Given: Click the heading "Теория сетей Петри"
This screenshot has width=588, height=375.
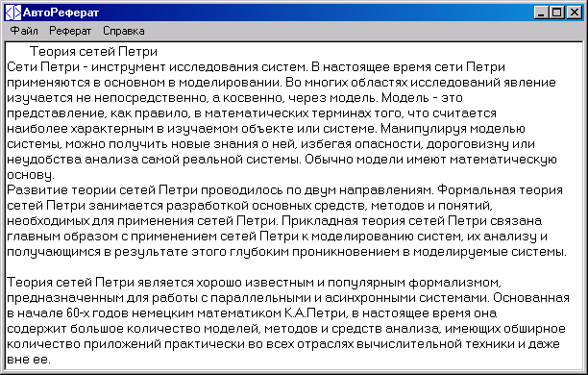Looking at the screenshot, I should tap(93, 51).
